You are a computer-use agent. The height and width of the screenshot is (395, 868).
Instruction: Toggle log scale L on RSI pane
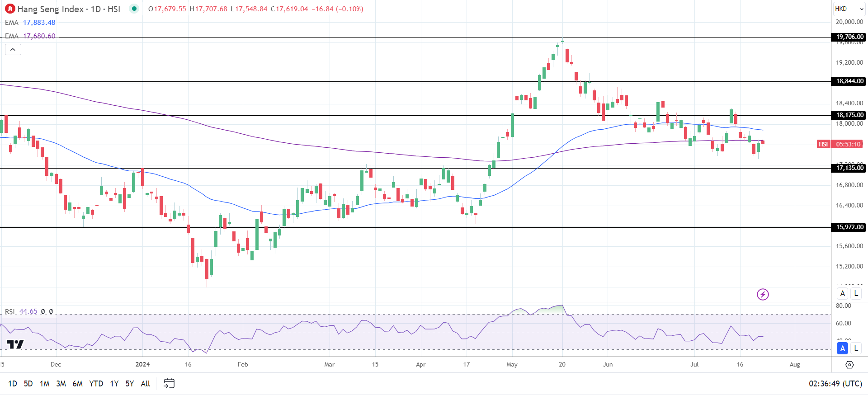pos(856,348)
